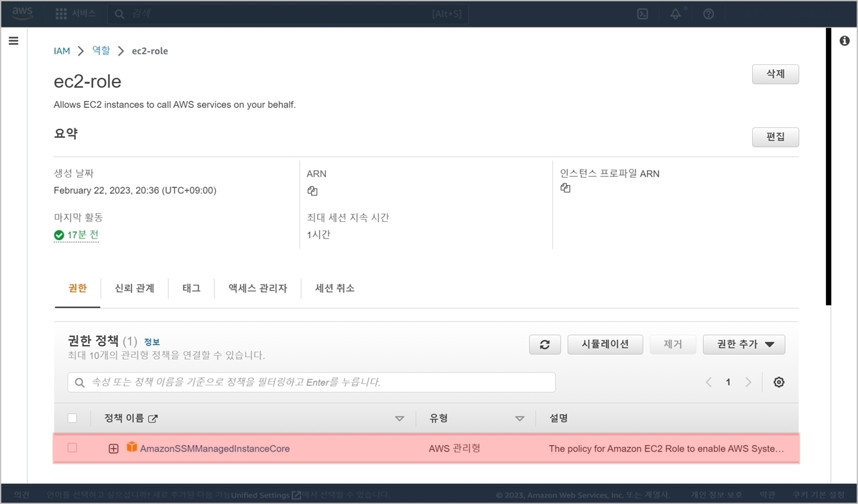Click the 삭제 button

click(776, 74)
